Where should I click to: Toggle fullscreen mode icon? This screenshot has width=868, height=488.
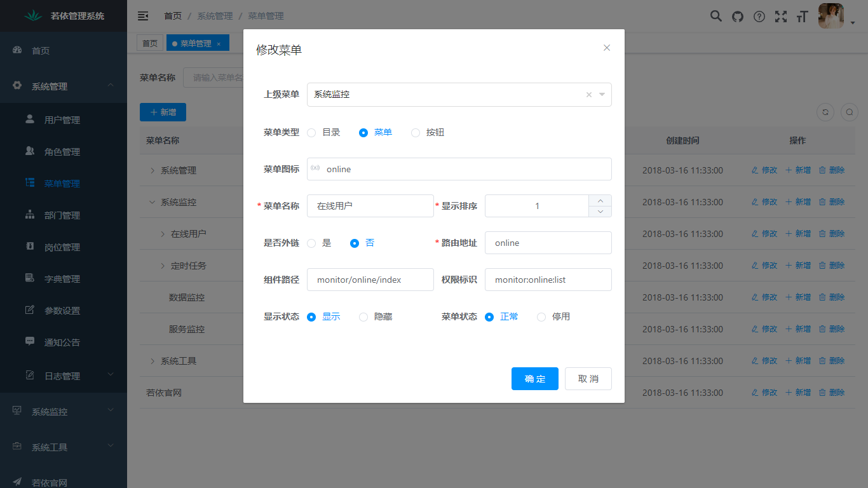(781, 16)
